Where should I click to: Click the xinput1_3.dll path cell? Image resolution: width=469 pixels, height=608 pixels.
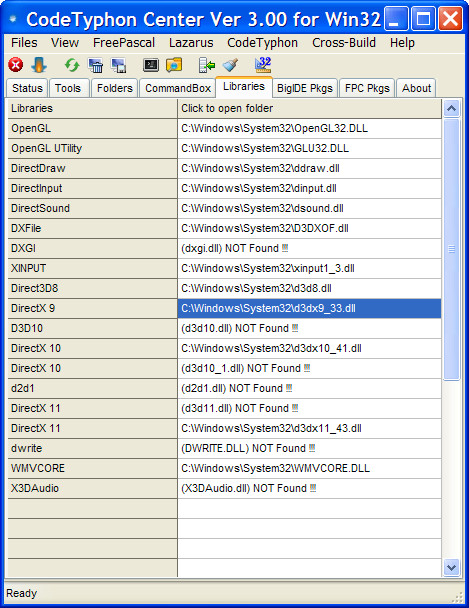[309, 268]
